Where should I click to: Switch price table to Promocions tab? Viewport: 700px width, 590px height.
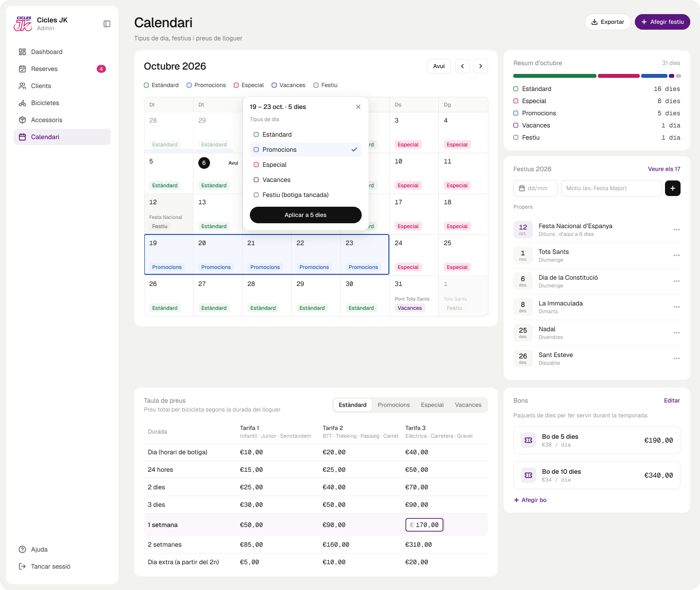click(x=394, y=405)
